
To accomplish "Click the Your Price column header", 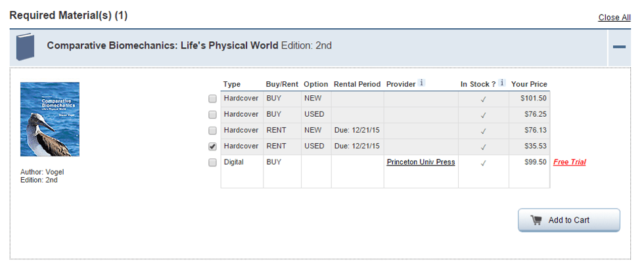I will click(x=529, y=84).
